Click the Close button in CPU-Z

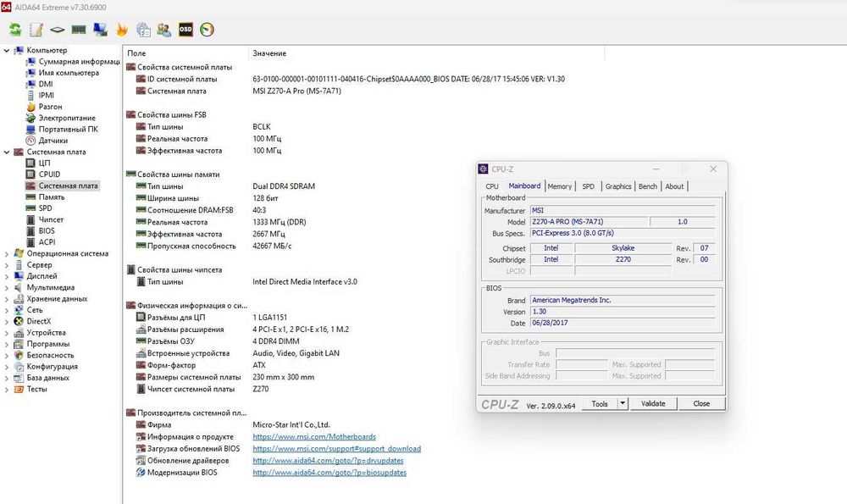(701, 403)
